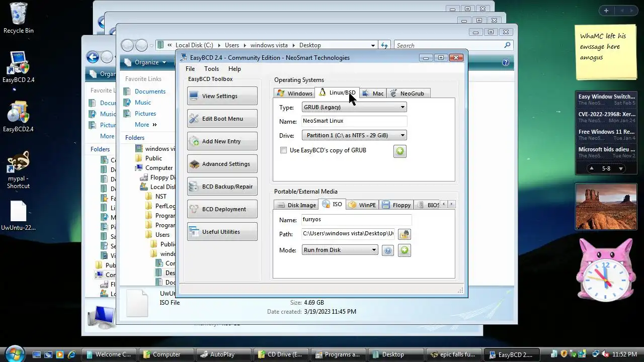Click the Explorer Search box
Screen dimensions: 644x362
[x=453, y=45]
